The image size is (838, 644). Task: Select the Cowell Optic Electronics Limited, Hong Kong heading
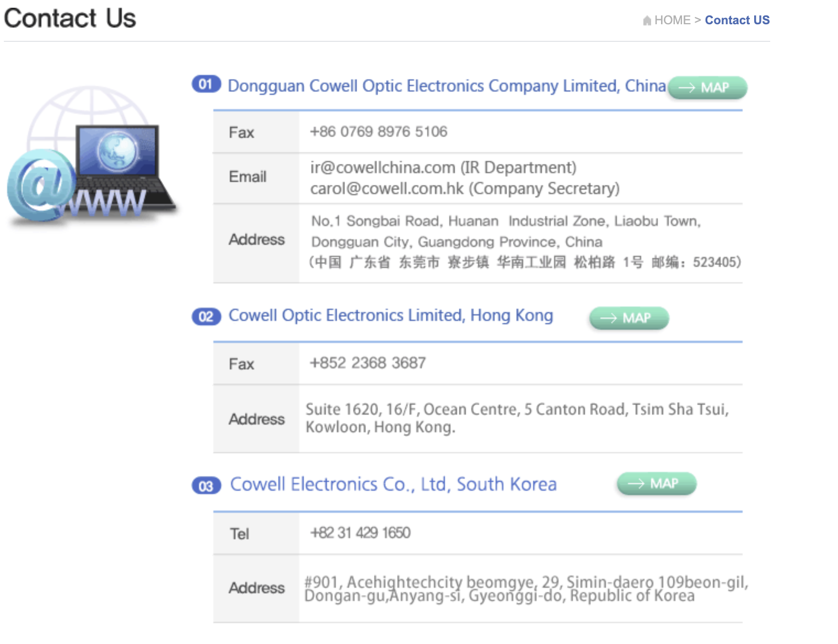pos(391,315)
